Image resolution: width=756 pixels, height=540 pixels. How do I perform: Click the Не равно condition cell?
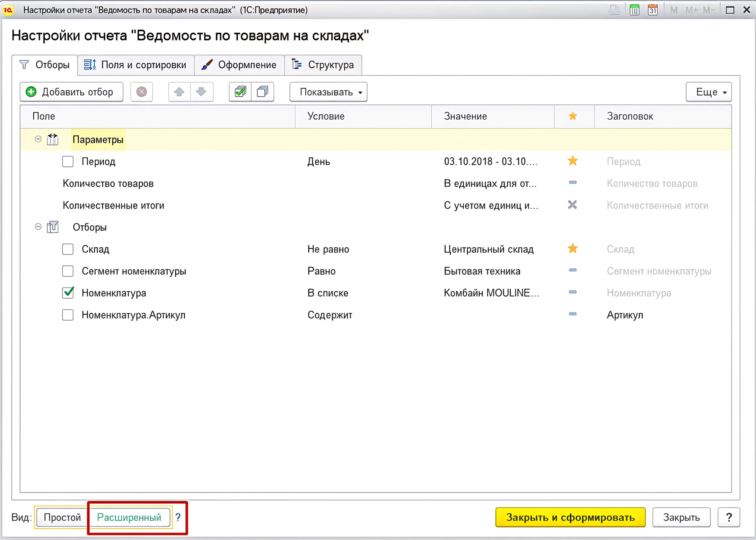coord(363,249)
